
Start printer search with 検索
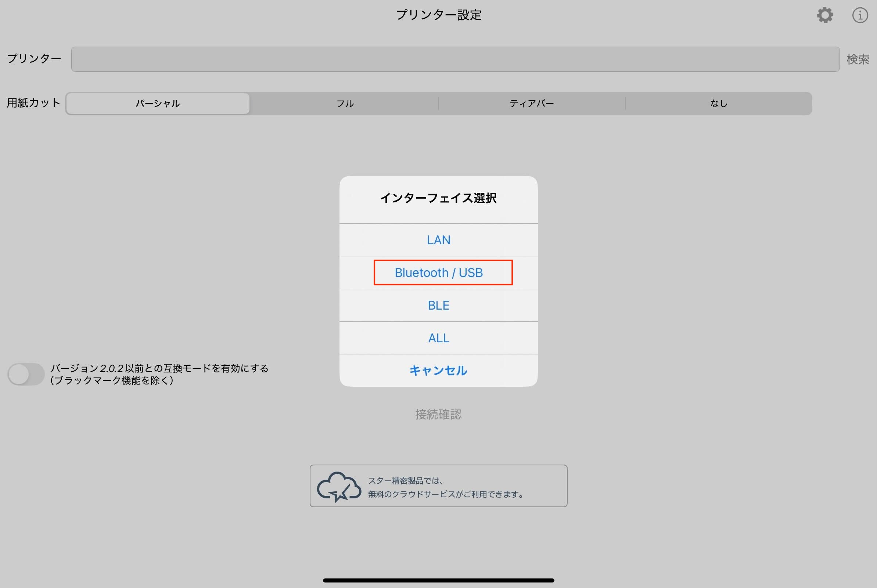coord(857,59)
